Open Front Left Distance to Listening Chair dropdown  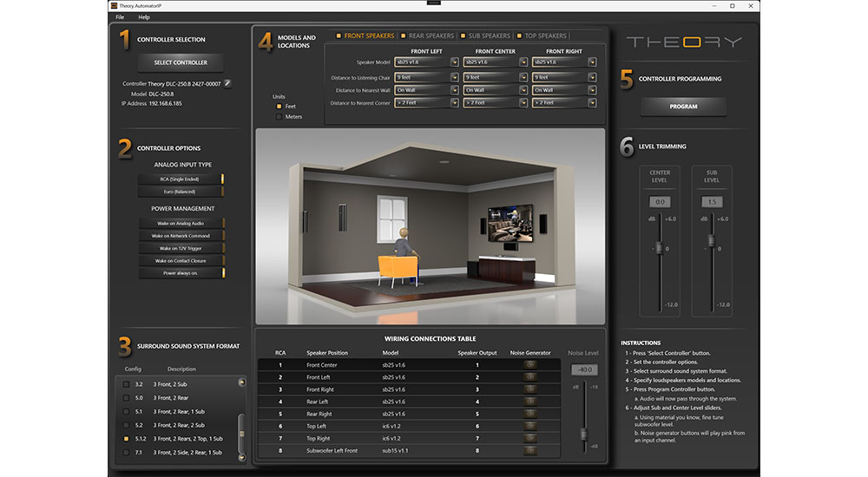tap(426, 77)
